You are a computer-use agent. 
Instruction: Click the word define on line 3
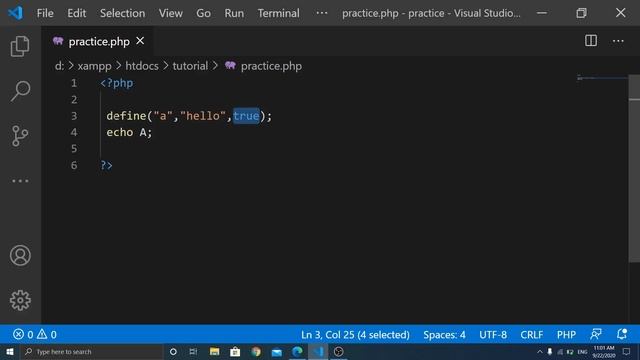pyautogui.click(x=126, y=116)
